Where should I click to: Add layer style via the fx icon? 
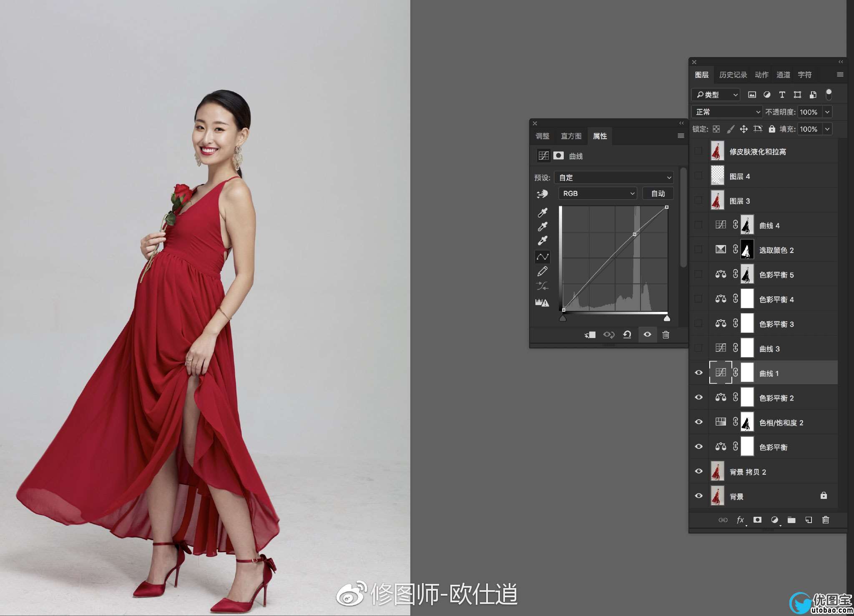pos(740,520)
